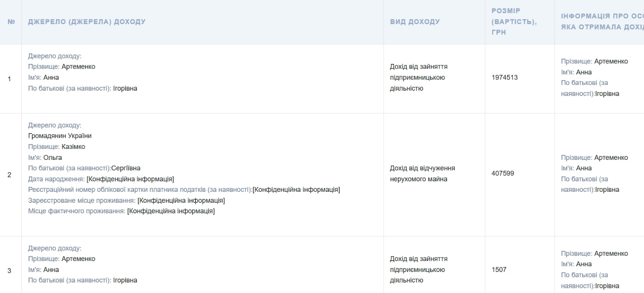Click the 'Джерело (джерела) доходу' column header
This screenshot has height=293, width=644.
tap(87, 22)
